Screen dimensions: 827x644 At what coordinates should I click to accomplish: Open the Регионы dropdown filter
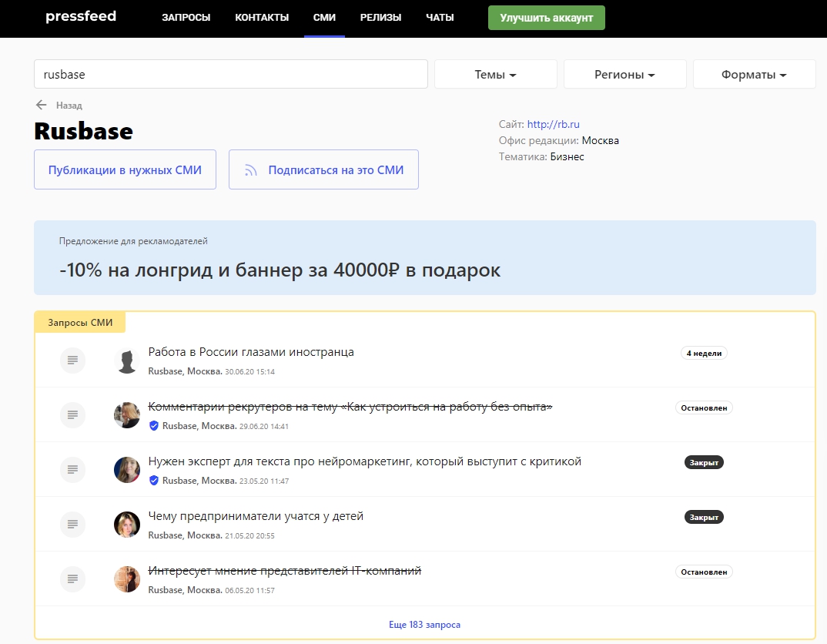click(624, 75)
